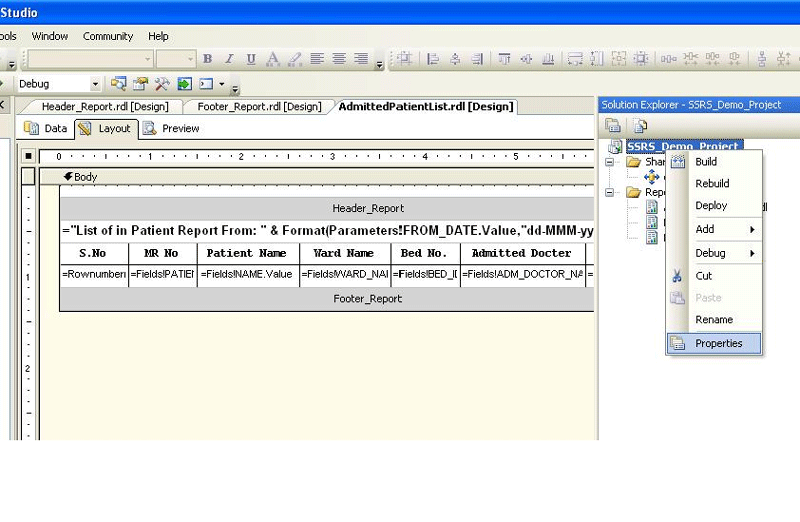Click the Align Bottoms layout icon
The height and width of the screenshot is (522, 800).
548,59
